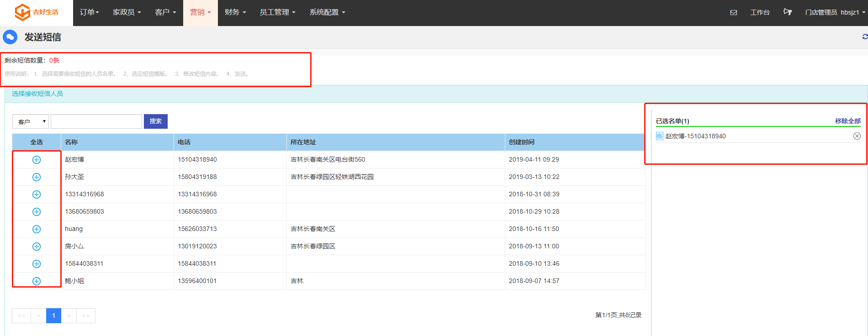
Task: Click 移除全部 to clear selected list
Action: 848,121
